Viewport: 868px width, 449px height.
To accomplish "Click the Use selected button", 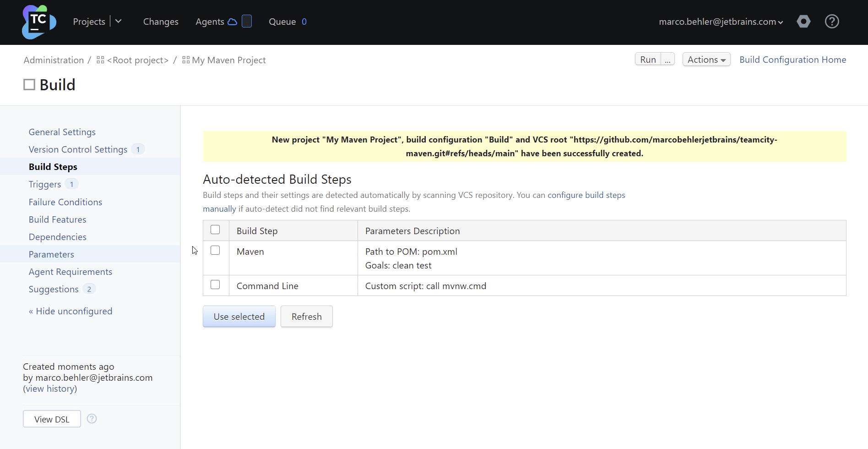I will pyautogui.click(x=239, y=317).
